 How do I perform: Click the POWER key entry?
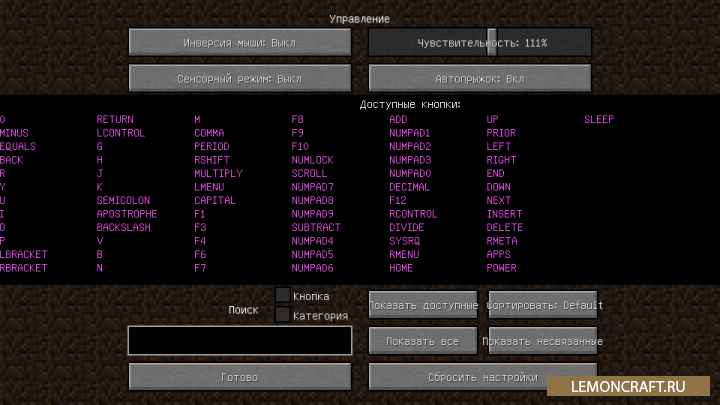coord(501,268)
